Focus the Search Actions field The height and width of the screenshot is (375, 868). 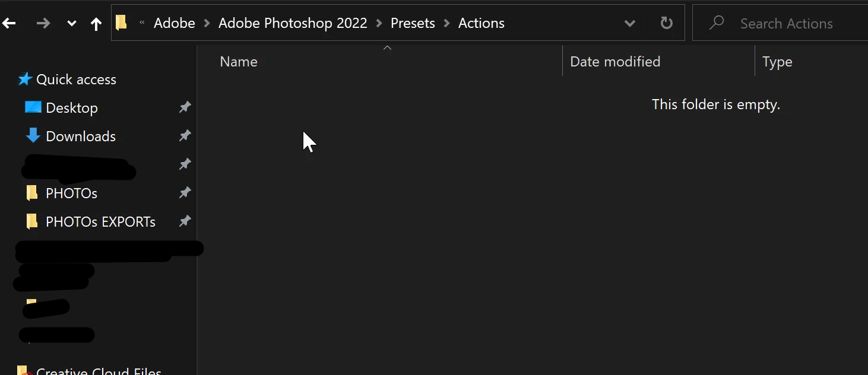pos(780,23)
